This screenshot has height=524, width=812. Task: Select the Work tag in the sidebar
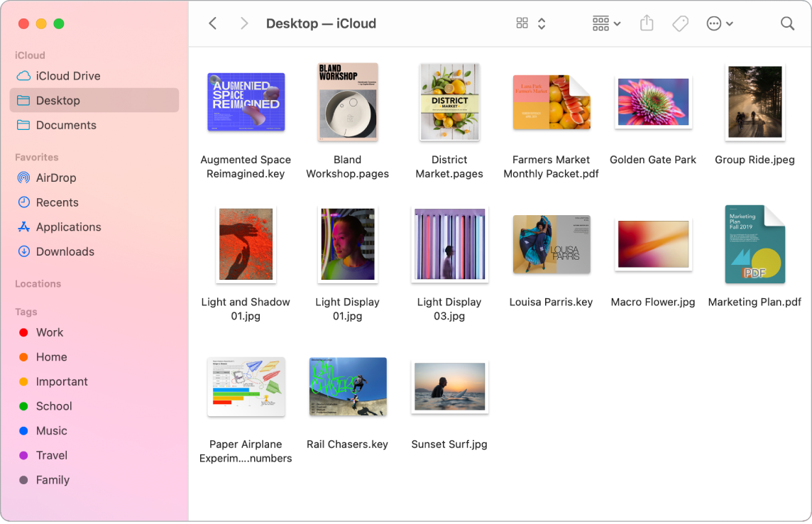pyautogui.click(x=50, y=332)
